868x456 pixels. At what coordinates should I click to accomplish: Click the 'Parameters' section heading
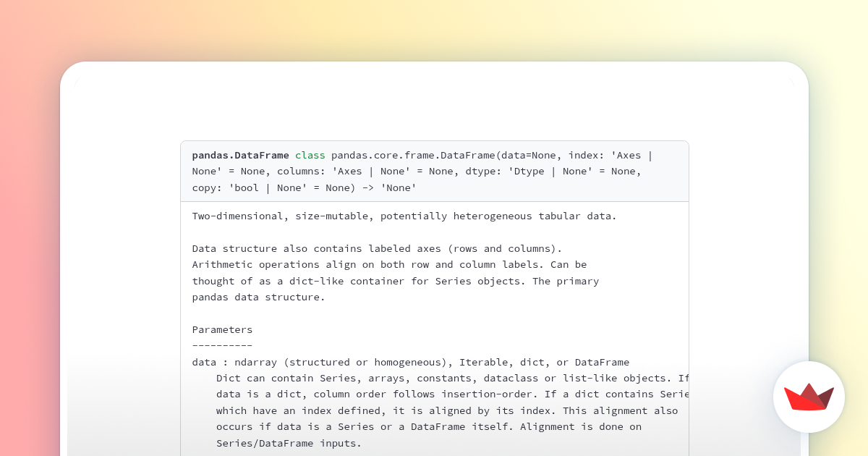pos(222,329)
